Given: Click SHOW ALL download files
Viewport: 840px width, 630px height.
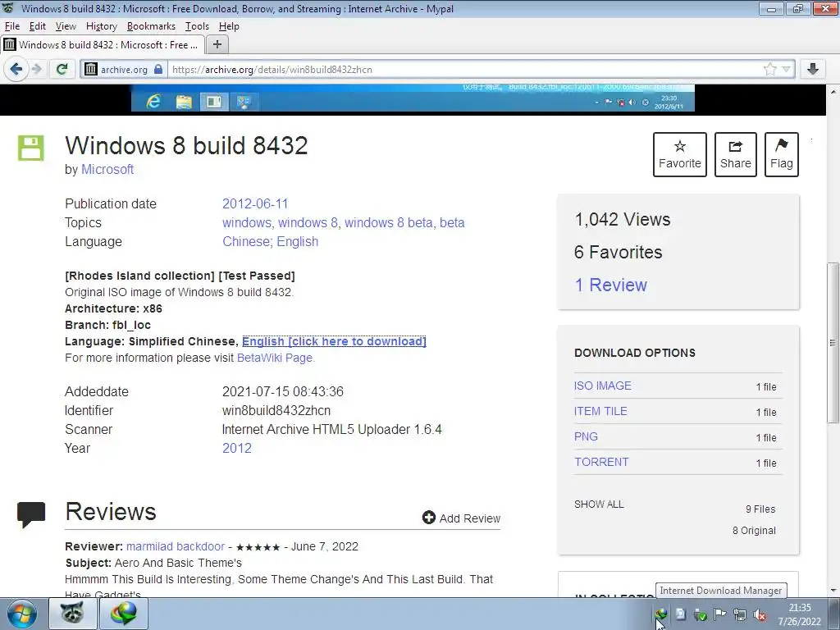Looking at the screenshot, I should pyautogui.click(x=599, y=504).
